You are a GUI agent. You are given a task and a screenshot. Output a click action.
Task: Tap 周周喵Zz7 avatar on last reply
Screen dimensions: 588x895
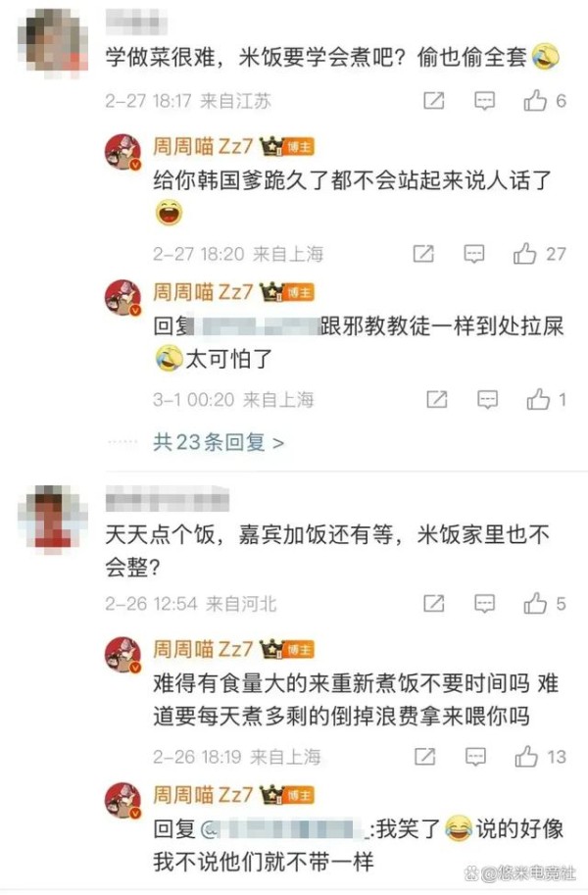click(122, 800)
